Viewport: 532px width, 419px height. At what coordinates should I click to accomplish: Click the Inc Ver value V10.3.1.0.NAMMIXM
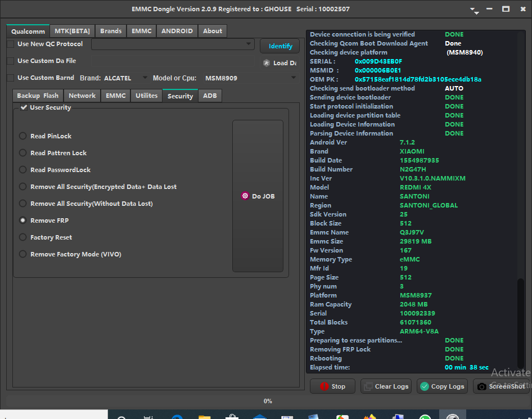pos(432,178)
